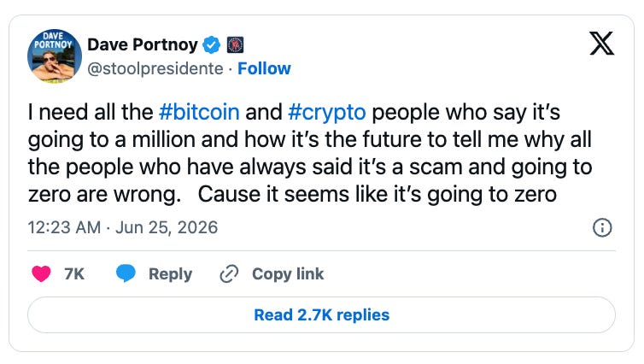Click the 7K likes count
Image resolution: width=644 pixels, height=364 pixels.
74,274
